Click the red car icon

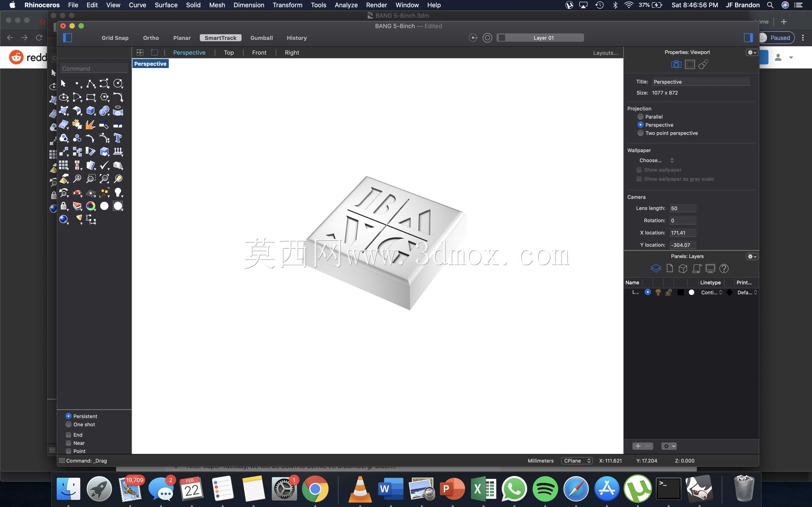(x=77, y=193)
